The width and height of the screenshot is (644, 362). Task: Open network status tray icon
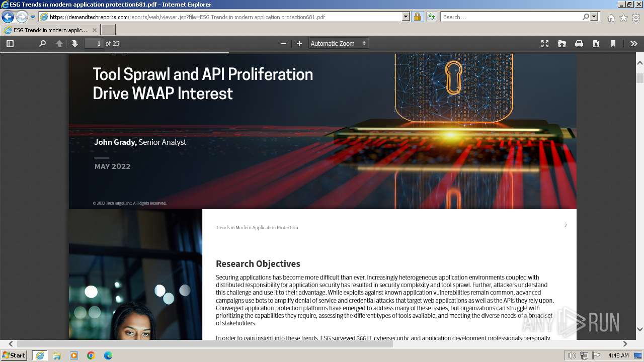pyautogui.click(x=584, y=355)
